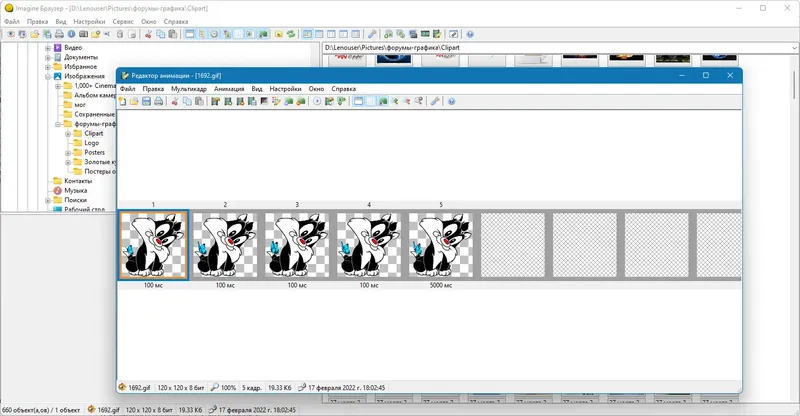This screenshot has height=416, width=800.
Task: Open Правка menu in Imagine Browser
Action: click(37, 21)
